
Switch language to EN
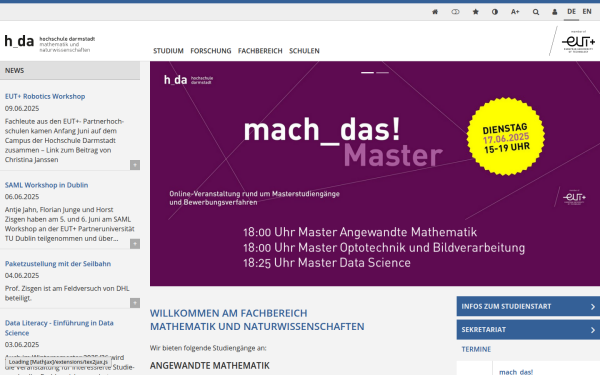point(587,11)
